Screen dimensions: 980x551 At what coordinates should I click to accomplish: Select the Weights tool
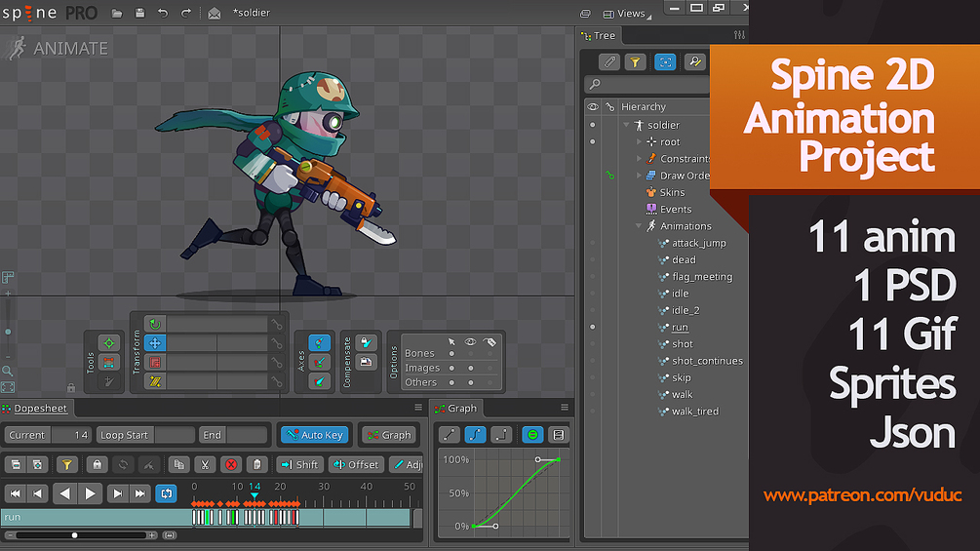coord(109,363)
